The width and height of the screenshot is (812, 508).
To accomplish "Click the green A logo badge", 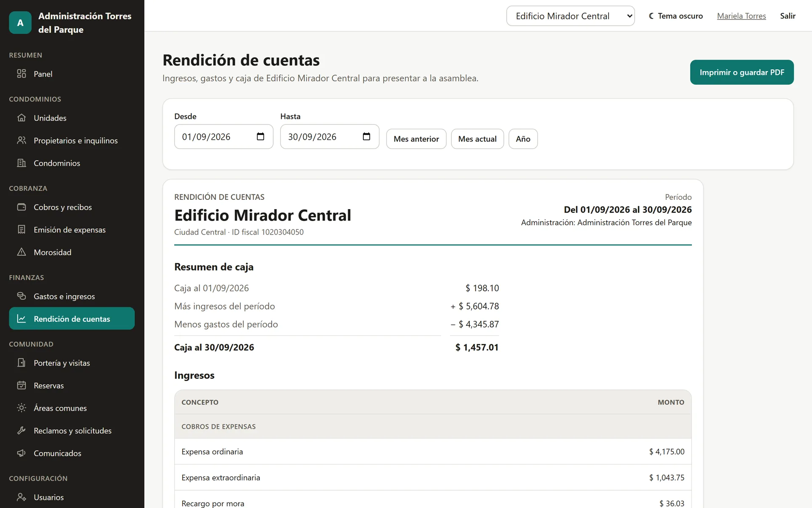I will point(20,22).
